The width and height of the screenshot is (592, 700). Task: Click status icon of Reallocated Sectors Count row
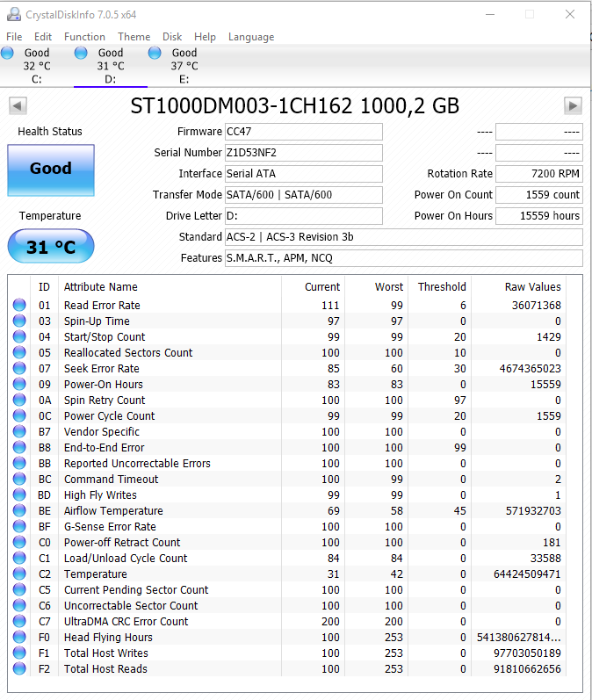click(x=19, y=352)
